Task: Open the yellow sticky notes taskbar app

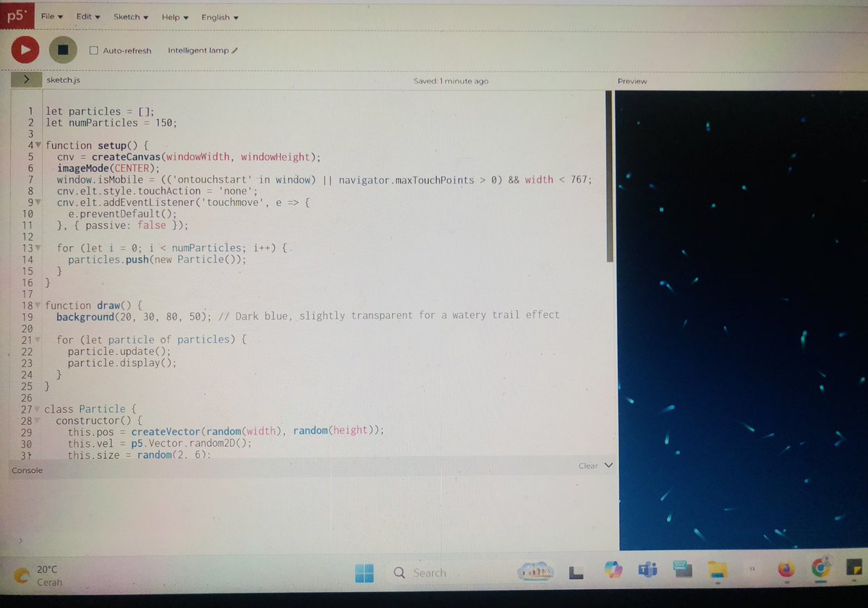Action: coord(854,568)
